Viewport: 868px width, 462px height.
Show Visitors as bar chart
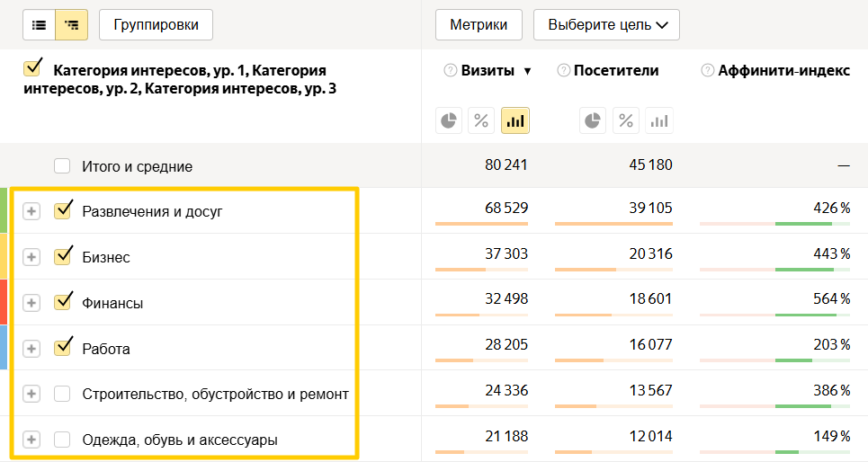pos(658,120)
